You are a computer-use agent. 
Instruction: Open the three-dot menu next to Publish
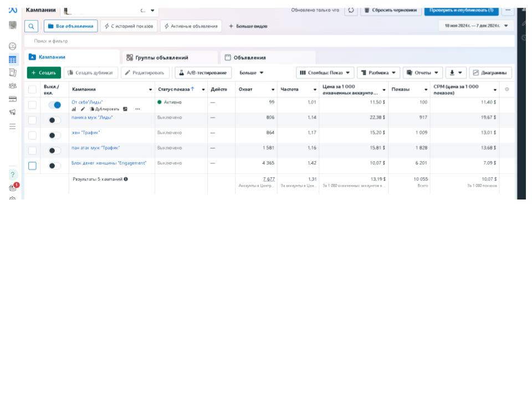point(508,10)
